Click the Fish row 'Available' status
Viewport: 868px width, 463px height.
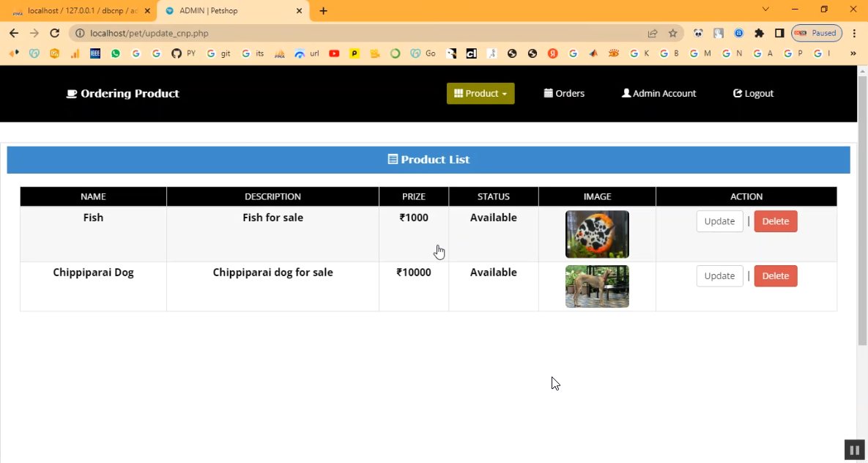[x=493, y=218]
